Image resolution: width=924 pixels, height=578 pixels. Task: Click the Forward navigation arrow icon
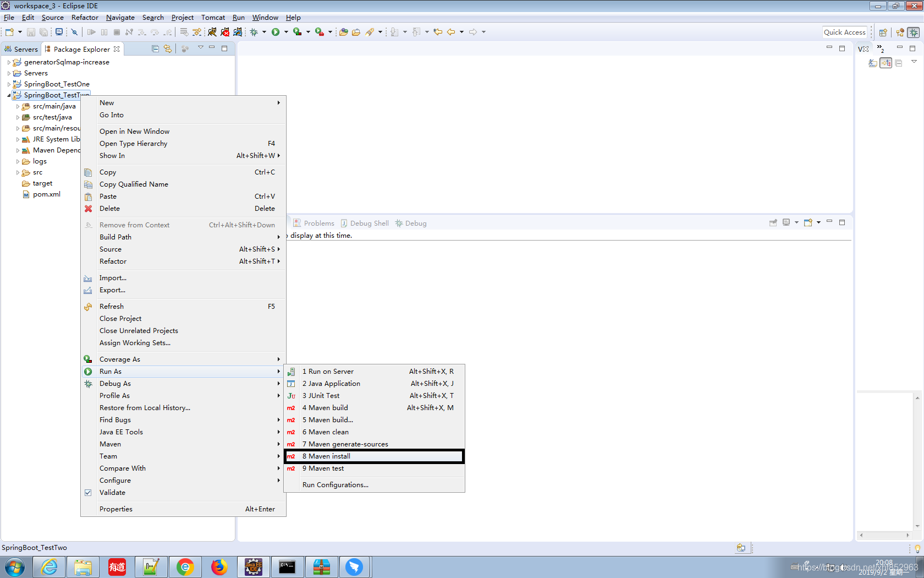(473, 32)
